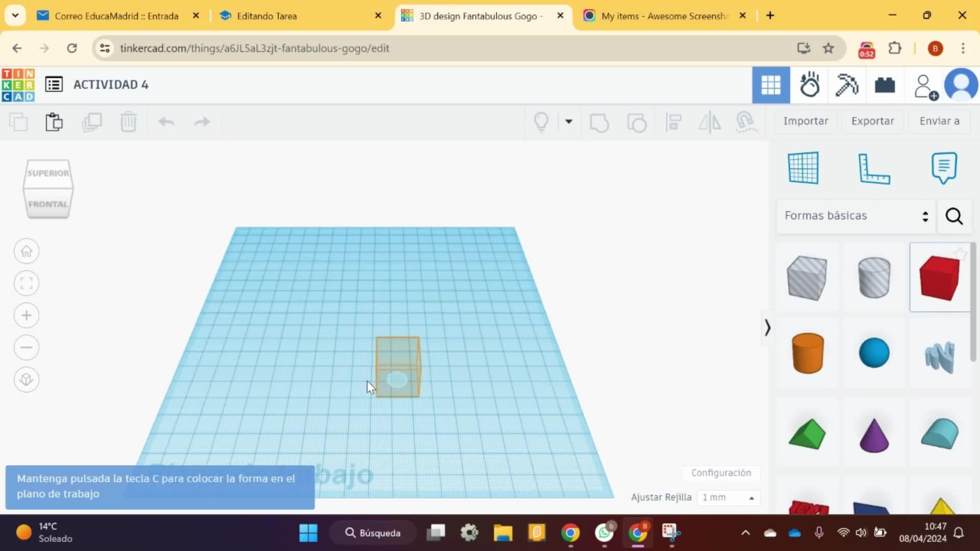Select the red Box shape thumbnail
This screenshot has height=551, width=980.
(939, 278)
